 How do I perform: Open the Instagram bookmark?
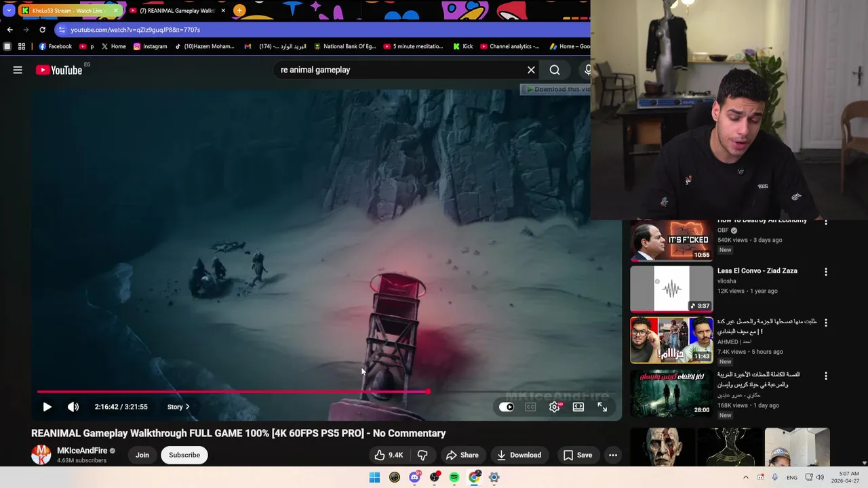150,46
